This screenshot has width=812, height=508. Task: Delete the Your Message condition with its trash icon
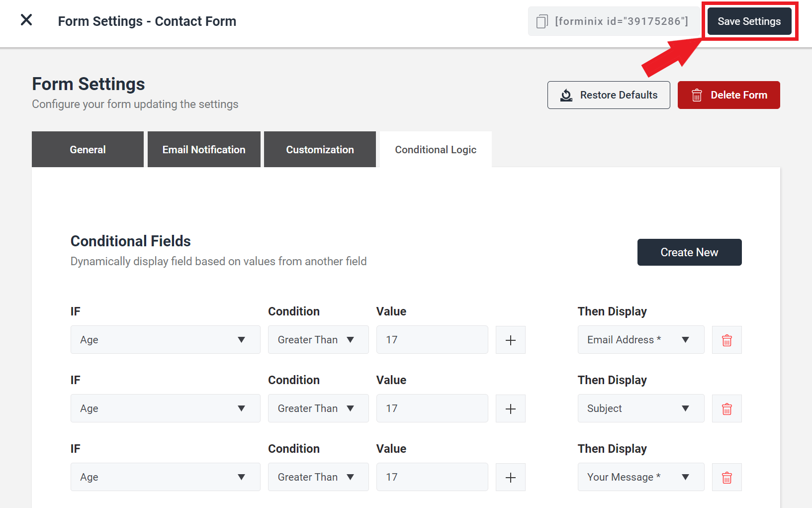(x=726, y=477)
